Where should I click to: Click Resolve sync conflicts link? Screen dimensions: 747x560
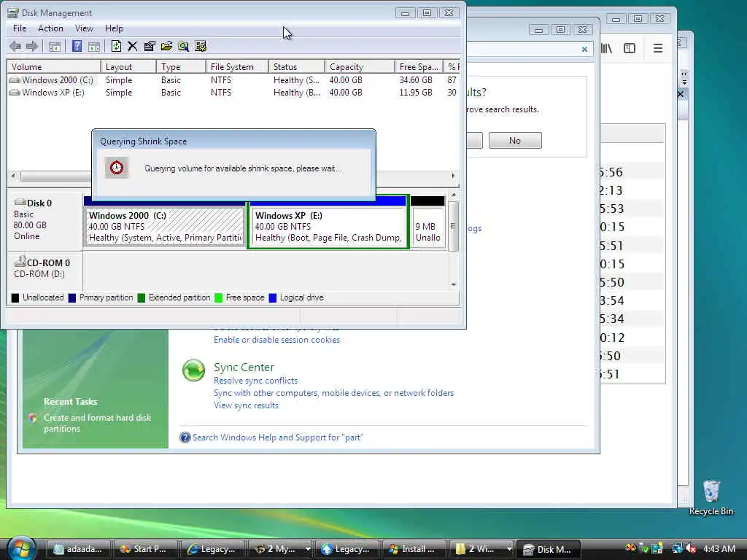[255, 381]
